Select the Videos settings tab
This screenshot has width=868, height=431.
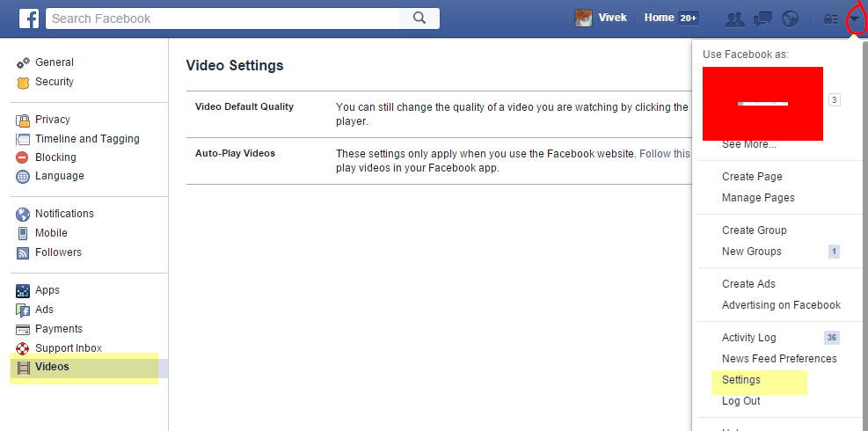52,367
